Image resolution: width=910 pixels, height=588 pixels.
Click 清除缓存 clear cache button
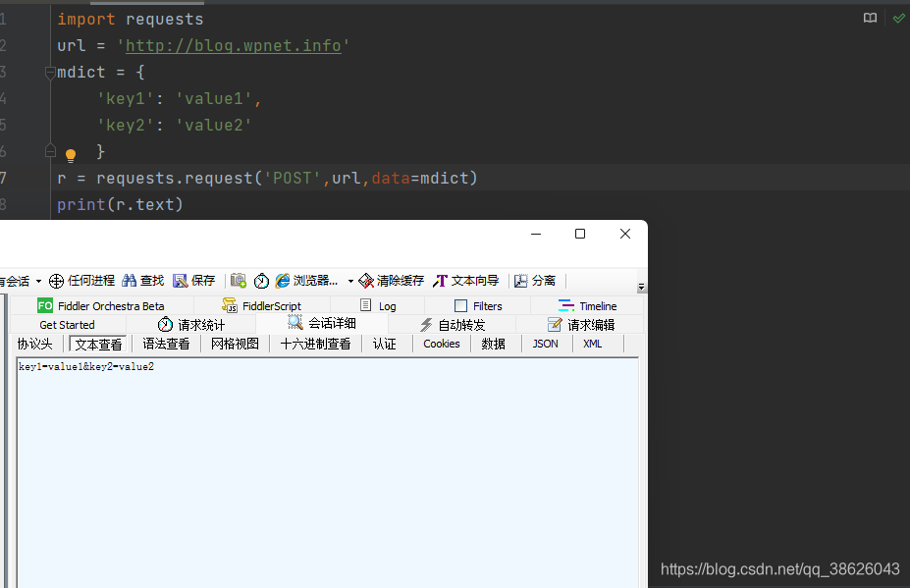[x=391, y=281]
